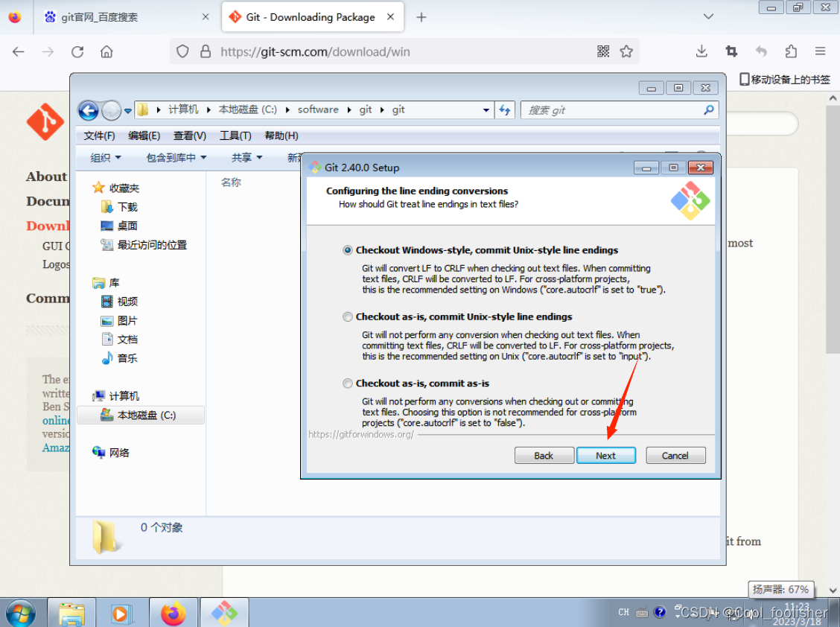Expand Explorer address bar history dropdown
This screenshot has width=840, height=627.
pyautogui.click(x=486, y=110)
